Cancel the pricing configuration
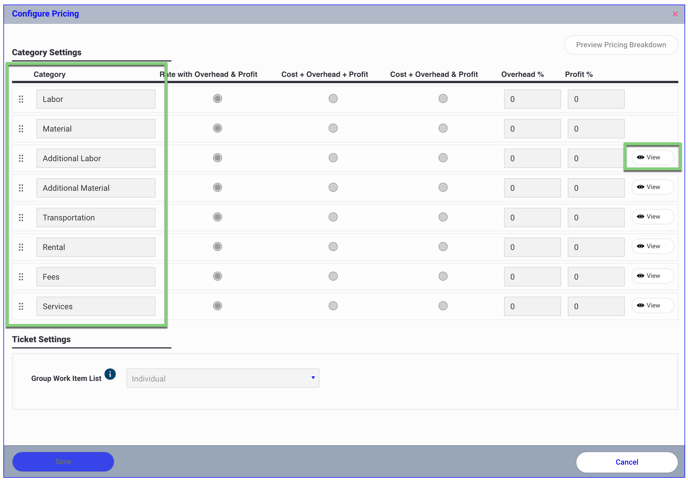The width and height of the screenshot is (688, 480). coord(627,462)
